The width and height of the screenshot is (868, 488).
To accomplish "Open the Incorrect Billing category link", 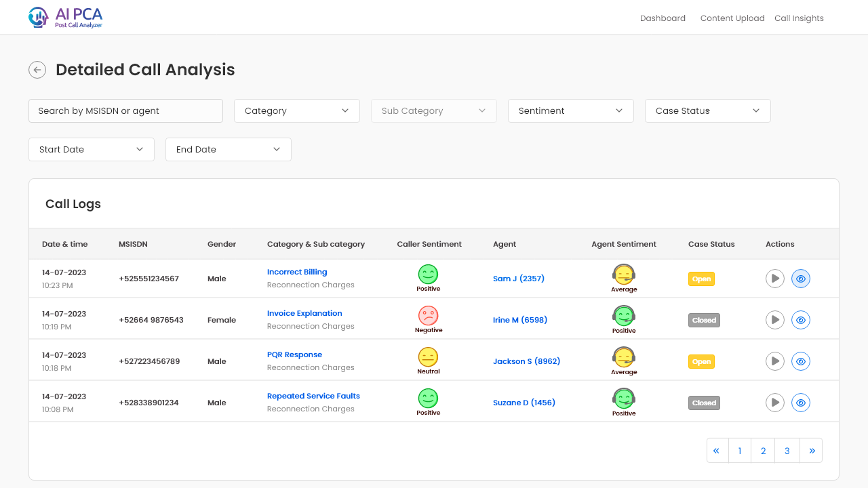I will click(297, 272).
